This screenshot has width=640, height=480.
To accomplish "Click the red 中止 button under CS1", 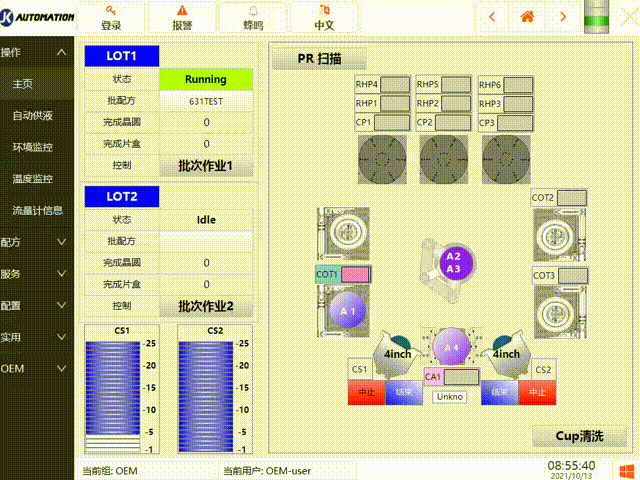I will click(x=364, y=394).
